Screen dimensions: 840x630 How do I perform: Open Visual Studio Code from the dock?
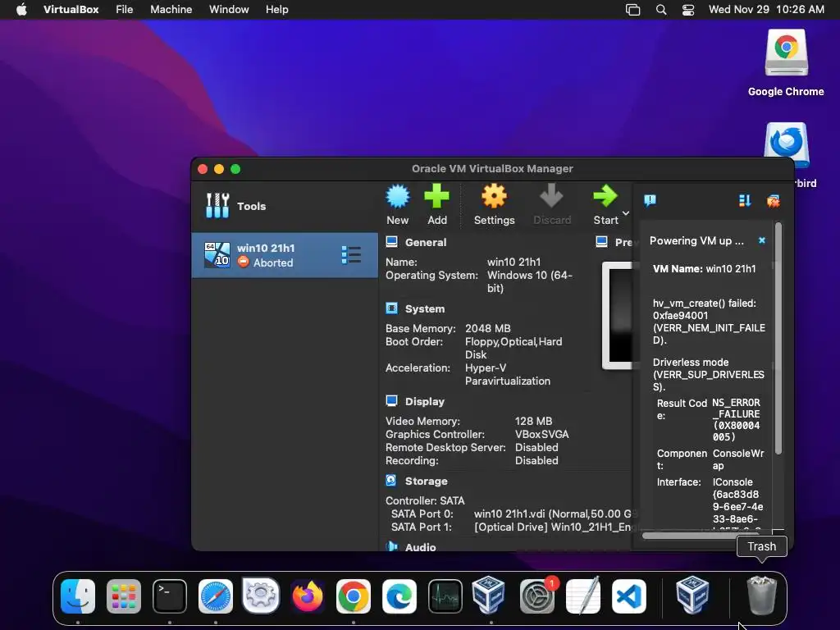click(x=629, y=596)
